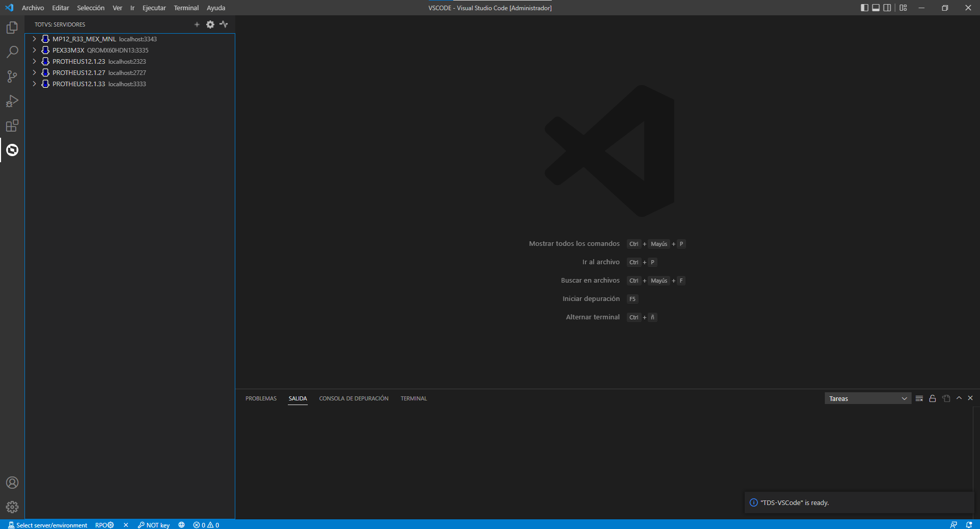
Task: Open the Terminal menu
Action: pyautogui.click(x=186, y=8)
